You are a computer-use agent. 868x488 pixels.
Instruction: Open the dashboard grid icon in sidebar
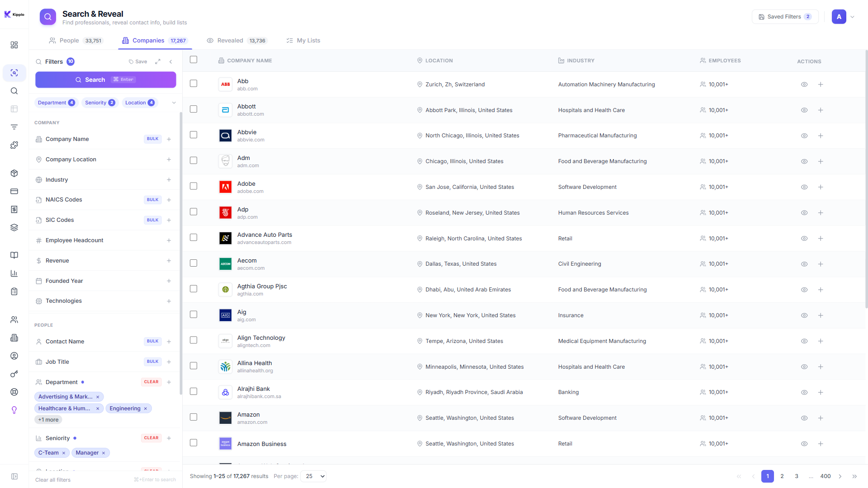click(x=14, y=45)
